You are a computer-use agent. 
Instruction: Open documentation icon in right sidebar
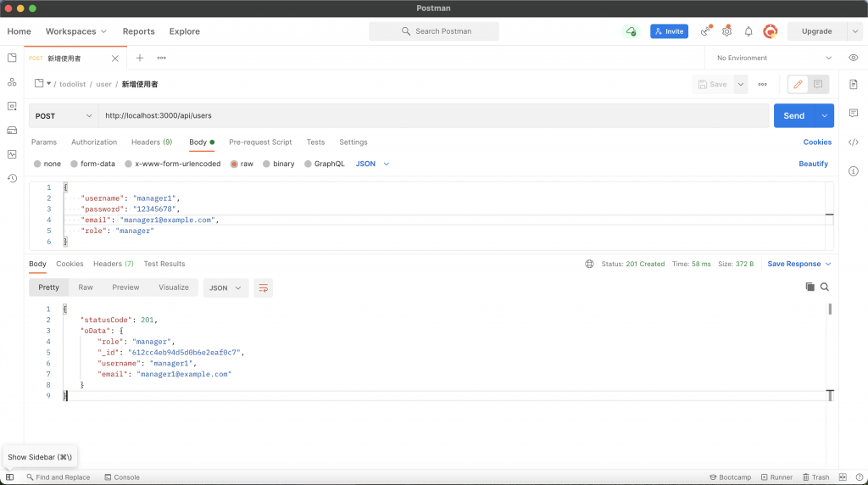point(853,84)
